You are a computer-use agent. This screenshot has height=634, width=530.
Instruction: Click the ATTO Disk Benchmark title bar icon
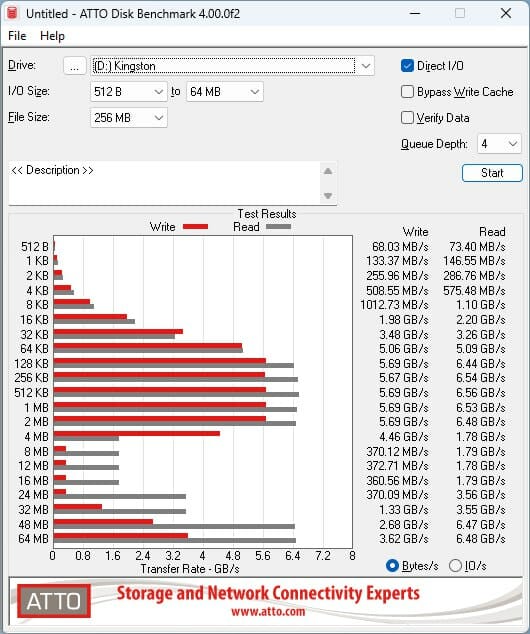(x=12, y=13)
